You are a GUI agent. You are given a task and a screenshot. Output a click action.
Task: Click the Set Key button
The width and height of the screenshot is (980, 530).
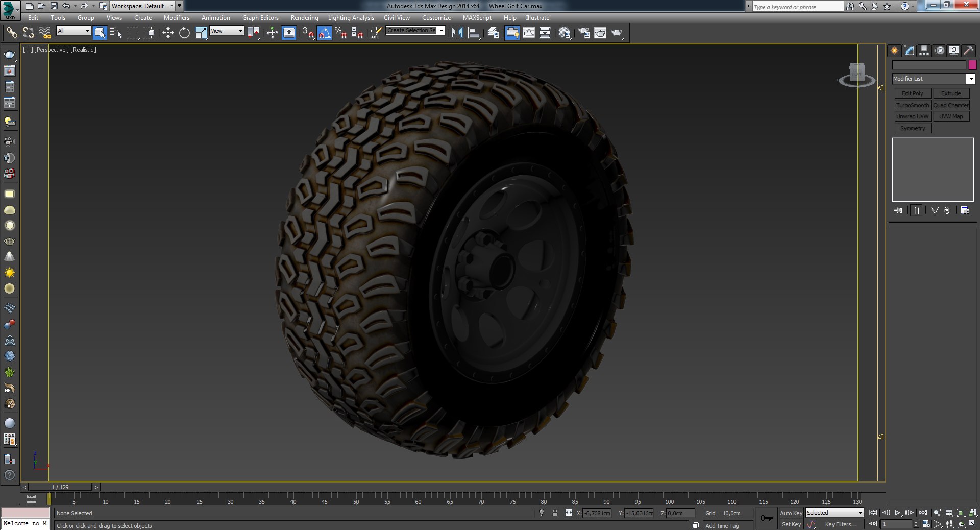(x=791, y=524)
